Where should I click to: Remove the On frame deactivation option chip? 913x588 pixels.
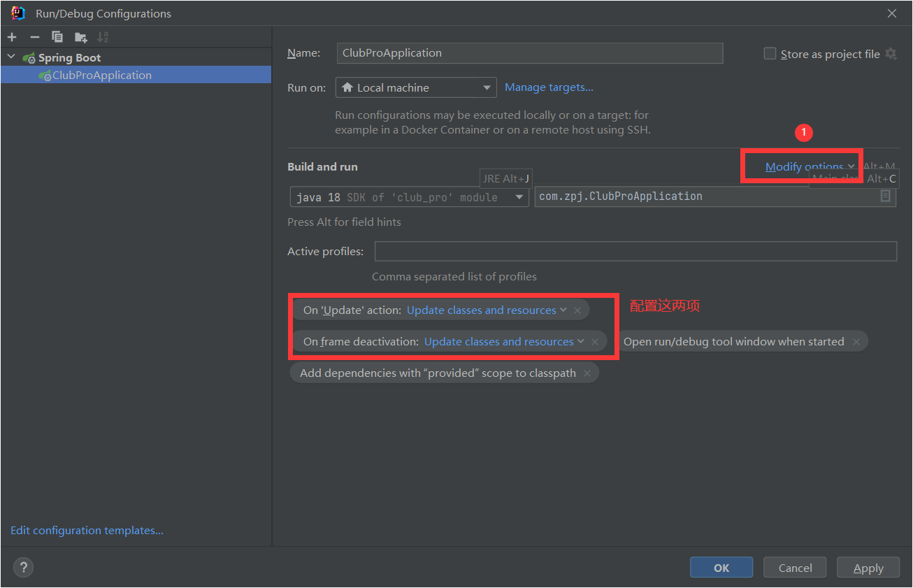(x=595, y=342)
